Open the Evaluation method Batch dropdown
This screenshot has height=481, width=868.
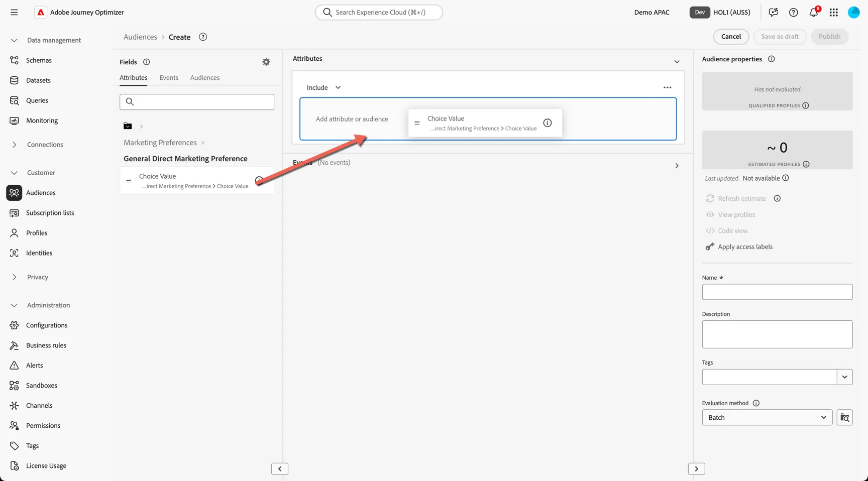[x=767, y=417]
